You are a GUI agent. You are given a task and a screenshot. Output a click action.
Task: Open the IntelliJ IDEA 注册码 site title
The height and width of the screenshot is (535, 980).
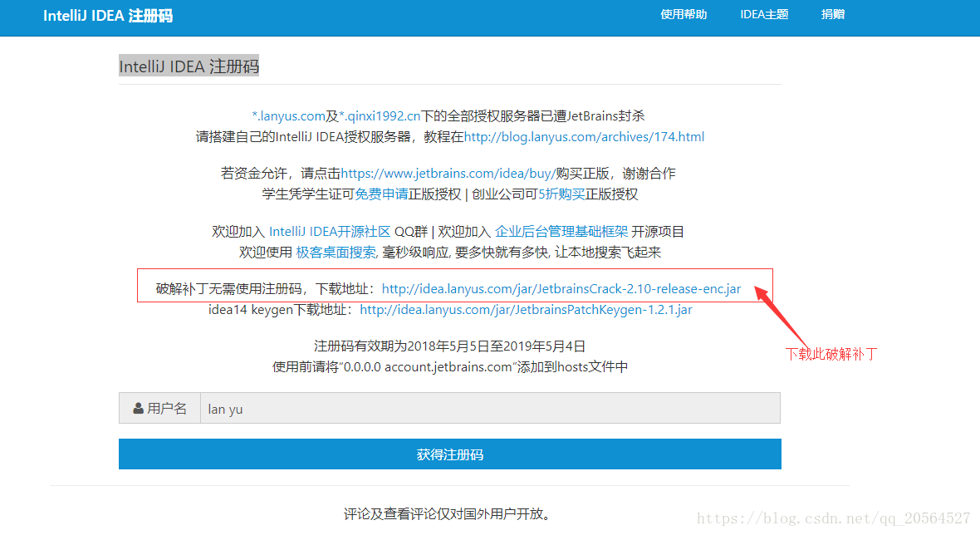pyautogui.click(x=108, y=16)
